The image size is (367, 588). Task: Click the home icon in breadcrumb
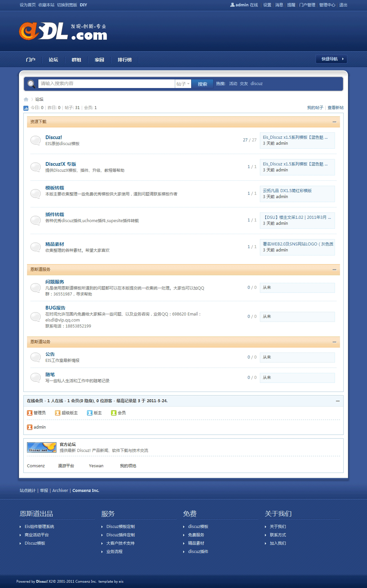tap(26, 99)
